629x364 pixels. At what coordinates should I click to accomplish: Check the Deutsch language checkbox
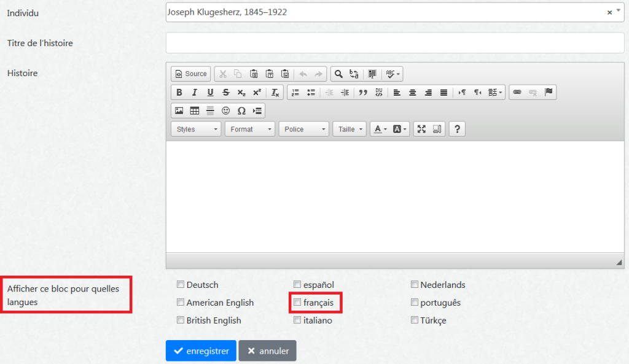click(x=181, y=285)
